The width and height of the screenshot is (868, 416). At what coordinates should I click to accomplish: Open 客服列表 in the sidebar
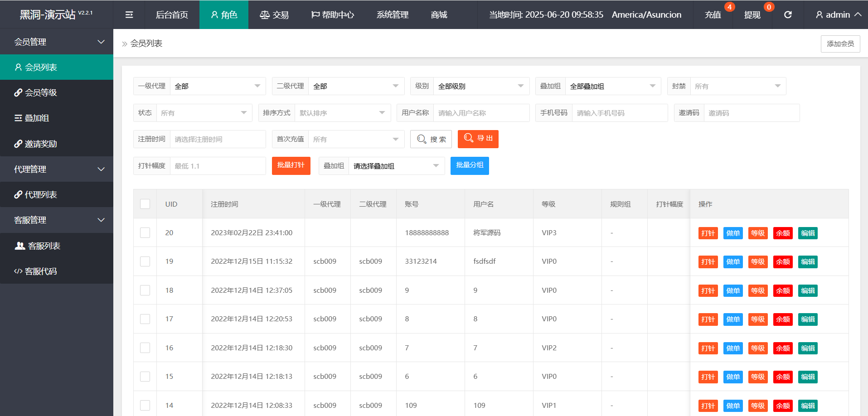coord(57,246)
